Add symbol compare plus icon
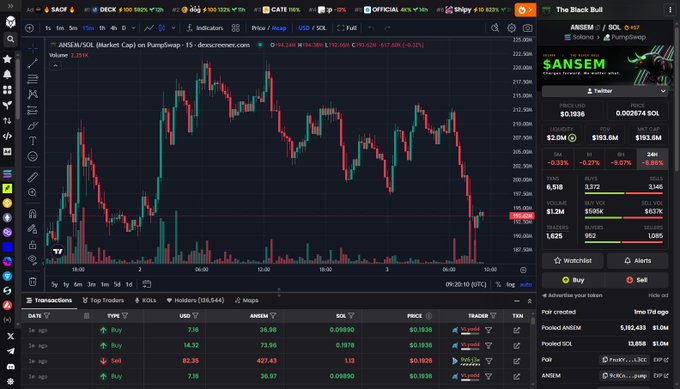Image resolution: width=680 pixels, height=389 pixels. 29,28
